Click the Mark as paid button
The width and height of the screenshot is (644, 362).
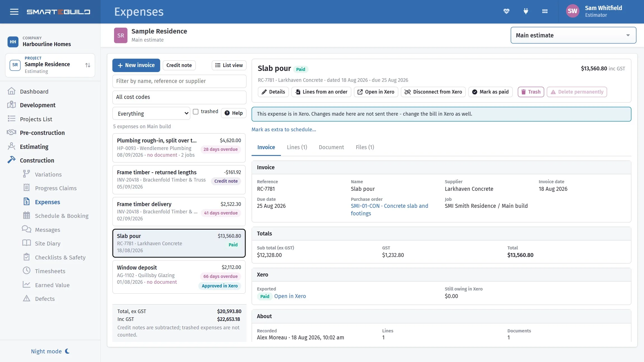(x=490, y=92)
